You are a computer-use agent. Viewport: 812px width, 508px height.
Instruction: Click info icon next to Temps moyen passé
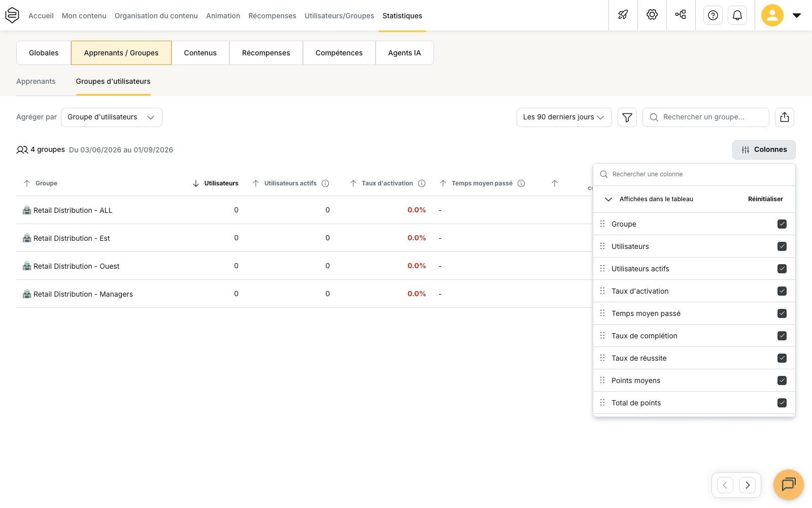(x=521, y=183)
